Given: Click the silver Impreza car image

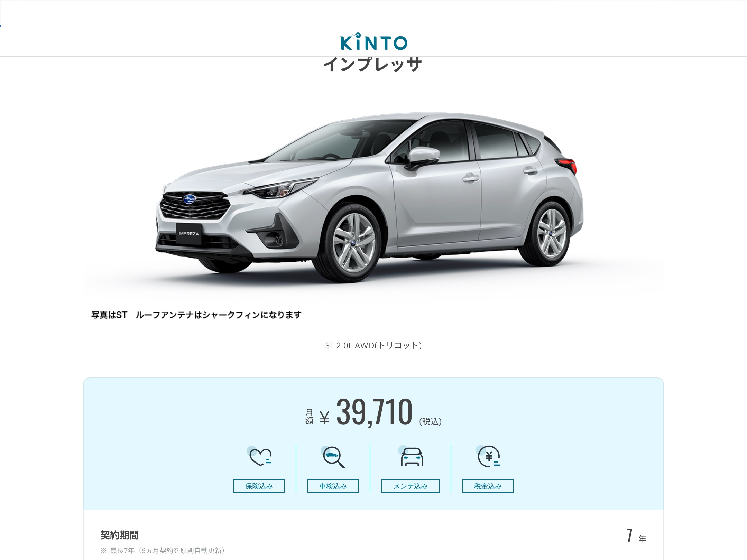Looking at the screenshot, I should coord(369,197).
